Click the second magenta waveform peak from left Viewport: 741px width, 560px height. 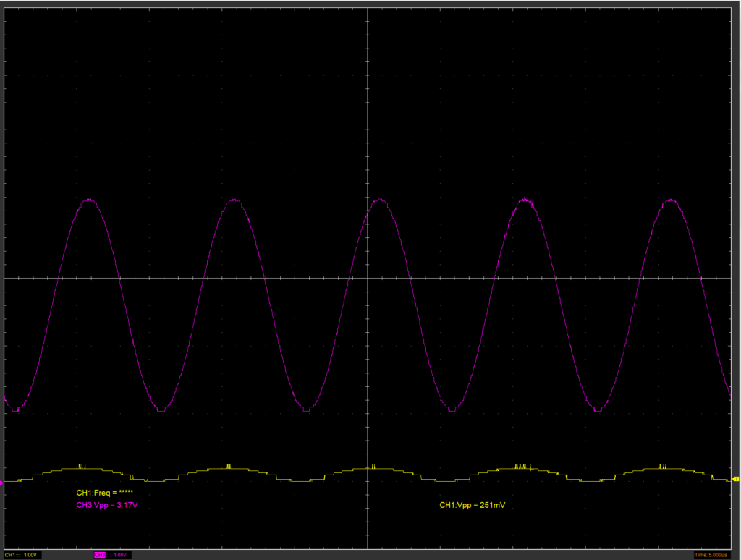tap(234, 200)
